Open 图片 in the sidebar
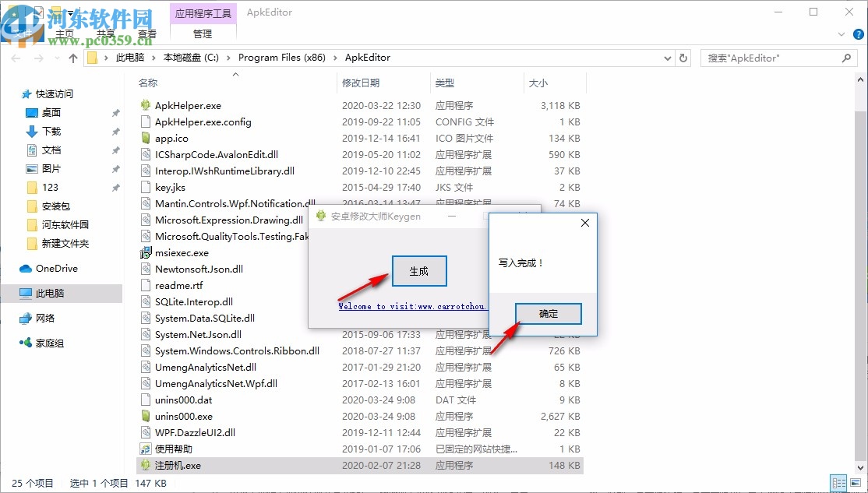This screenshot has width=868, height=493. click(51, 169)
